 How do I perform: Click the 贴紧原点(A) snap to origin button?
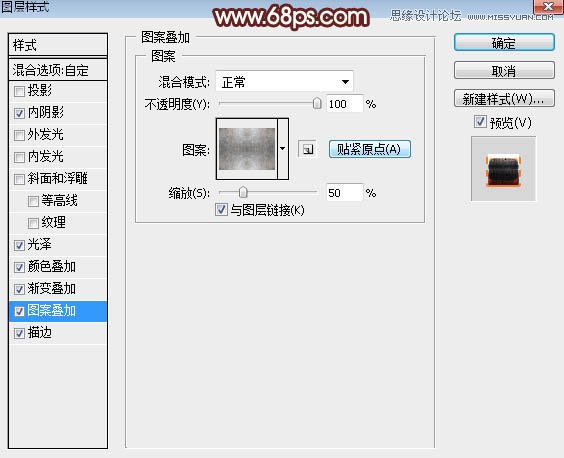click(369, 149)
